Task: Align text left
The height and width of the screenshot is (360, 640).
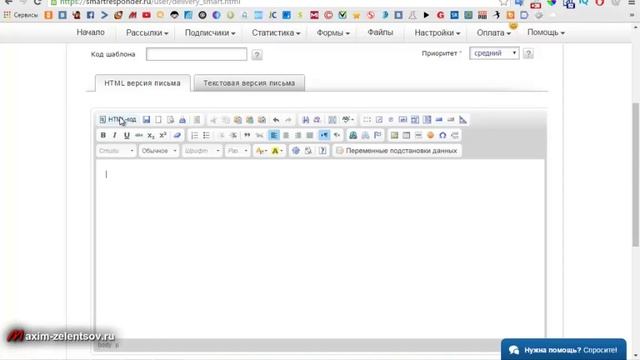Action: [x=274, y=135]
